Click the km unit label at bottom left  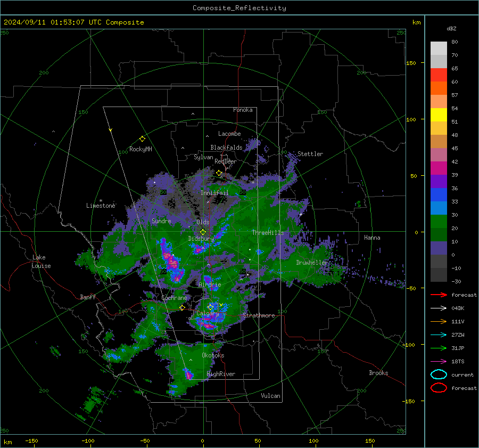pyautogui.click(x=7, y=442)
